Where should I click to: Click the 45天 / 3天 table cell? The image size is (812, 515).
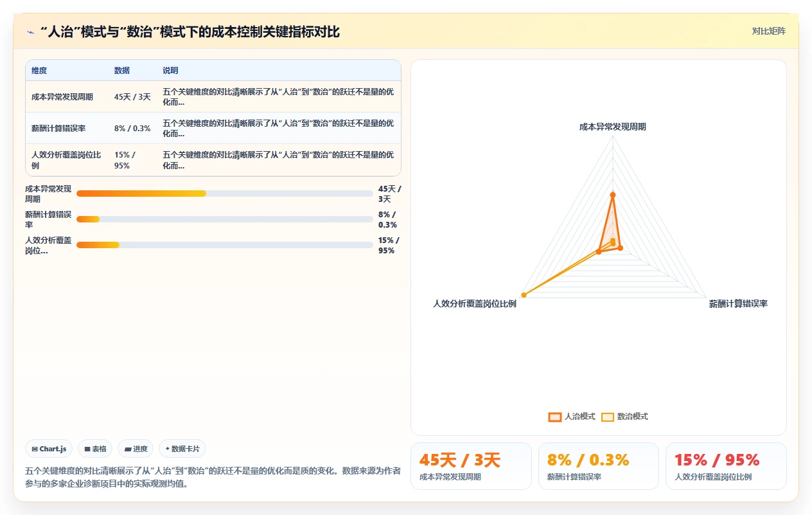(x=132, y=96)
